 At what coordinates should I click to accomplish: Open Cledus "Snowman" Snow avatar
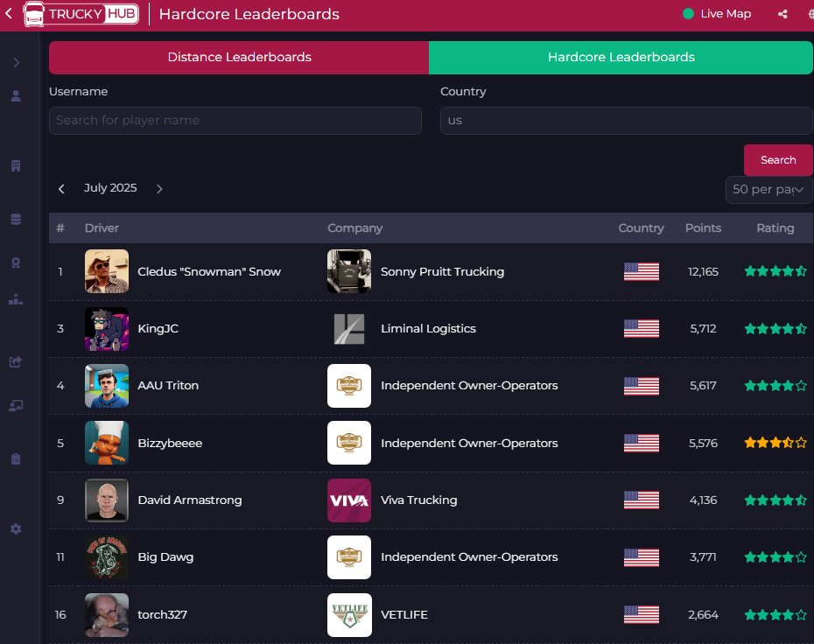(107, 271)
